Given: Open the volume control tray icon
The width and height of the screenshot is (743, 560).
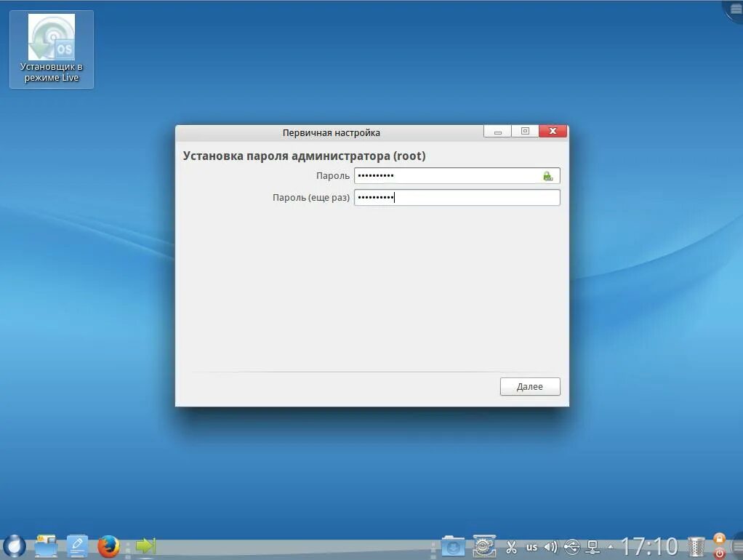Looking at the screenshot, I should click(x=550, y=547).
